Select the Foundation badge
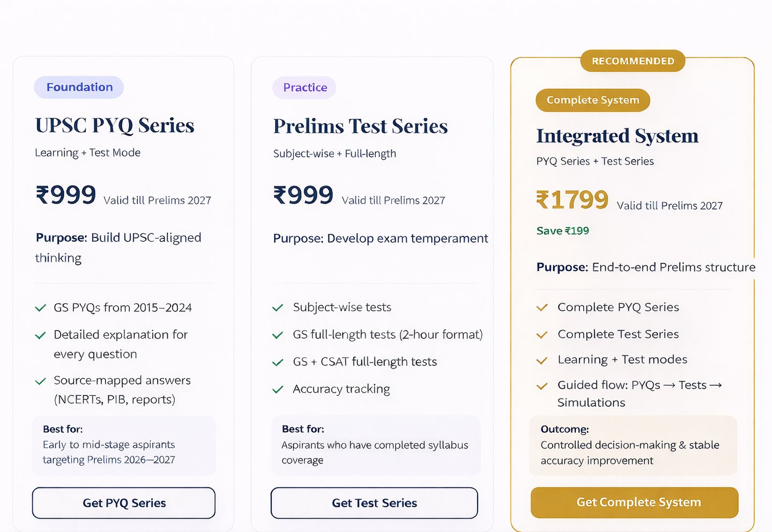The height and width of the screenshot is (532, 772). (79, 87)
